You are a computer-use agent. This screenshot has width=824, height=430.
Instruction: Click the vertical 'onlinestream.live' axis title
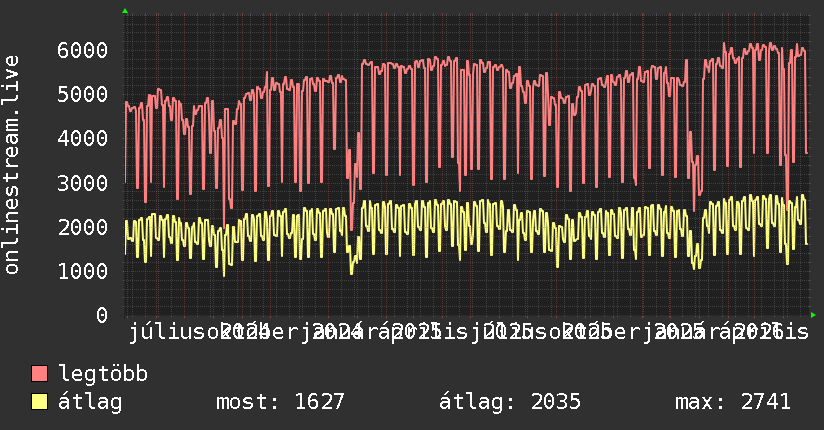click(11, 165)
